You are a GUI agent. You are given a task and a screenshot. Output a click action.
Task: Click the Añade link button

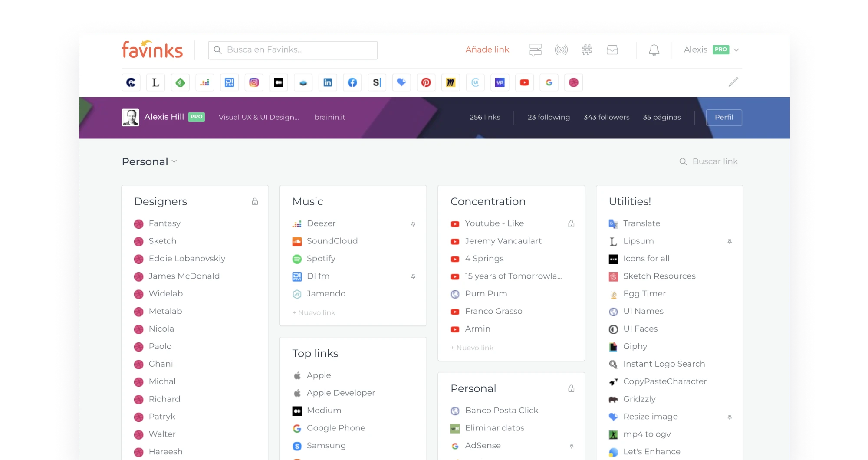coord(487,49)
